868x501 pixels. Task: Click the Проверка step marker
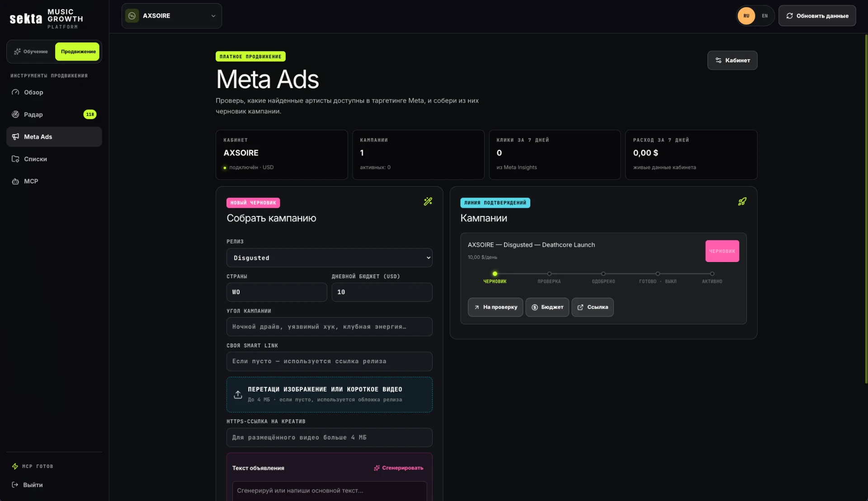[x=549, y=274]
